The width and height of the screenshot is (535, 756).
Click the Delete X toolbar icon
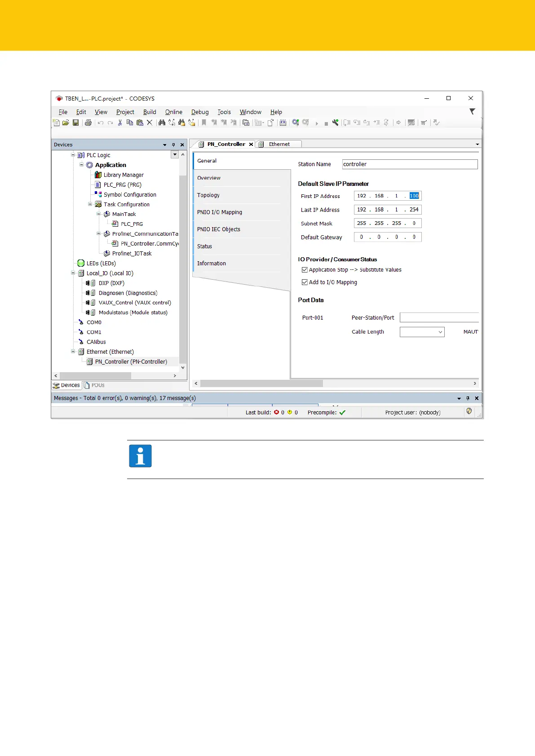150,123
